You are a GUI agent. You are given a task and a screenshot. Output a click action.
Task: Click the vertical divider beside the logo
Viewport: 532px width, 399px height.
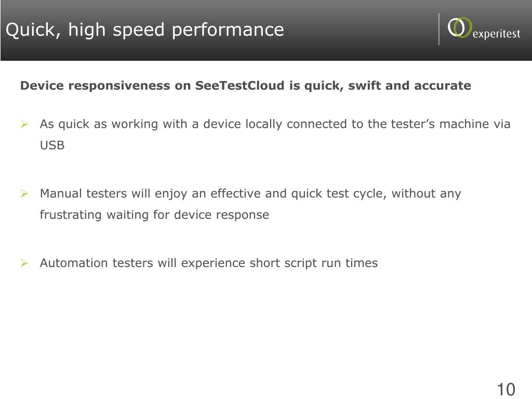click(x=438, y=29)
